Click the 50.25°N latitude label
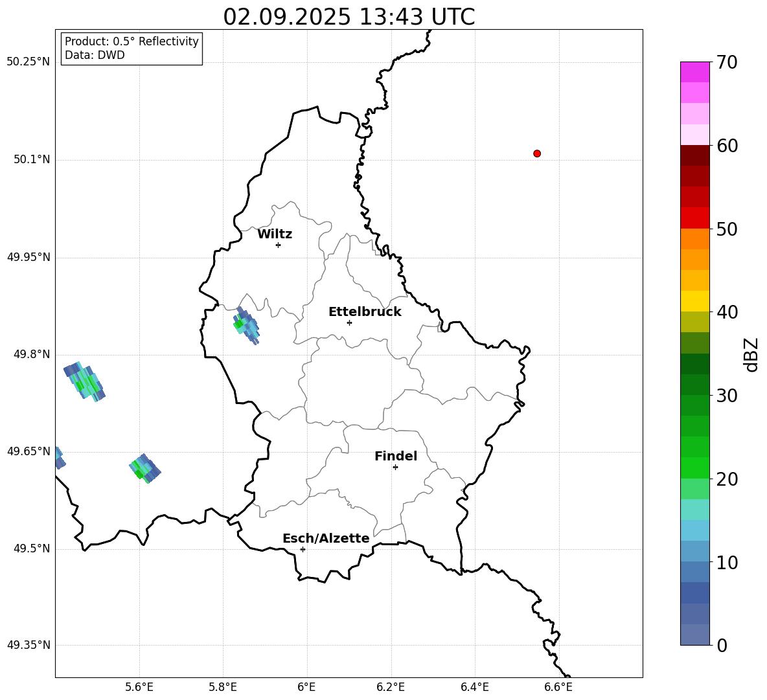The width and height of the screenshot is (767, 700). click(28, 62)
